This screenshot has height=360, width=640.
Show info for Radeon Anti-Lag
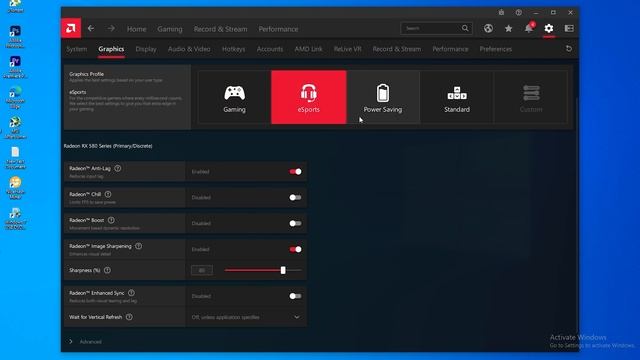pos(118,168)
